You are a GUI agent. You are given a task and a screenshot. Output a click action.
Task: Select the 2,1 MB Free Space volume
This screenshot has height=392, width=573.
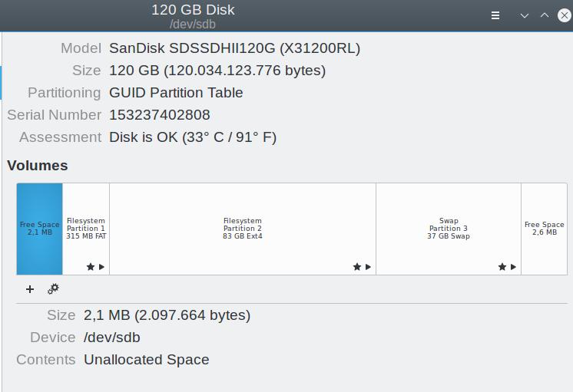pyautogui.click(x=40, y=229)
